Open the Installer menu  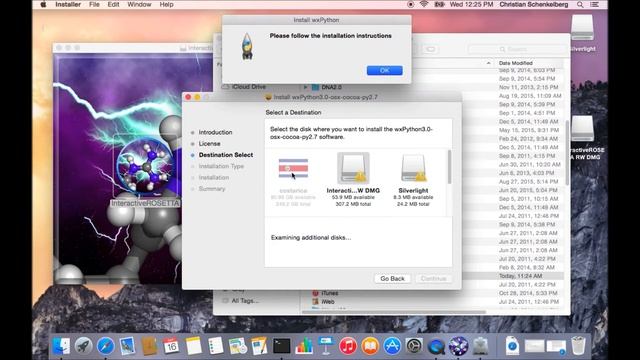pos(68,4)
